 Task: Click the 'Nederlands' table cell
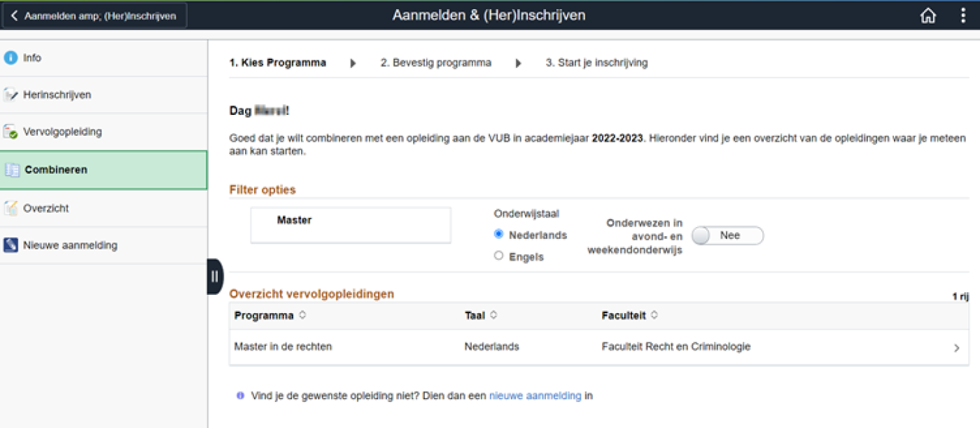492,347
